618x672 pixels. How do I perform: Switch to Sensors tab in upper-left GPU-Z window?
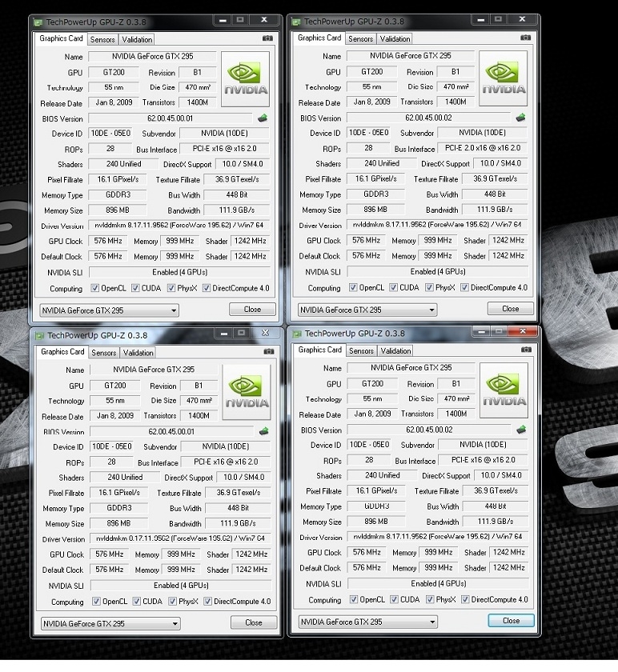[x=102, y=39]
